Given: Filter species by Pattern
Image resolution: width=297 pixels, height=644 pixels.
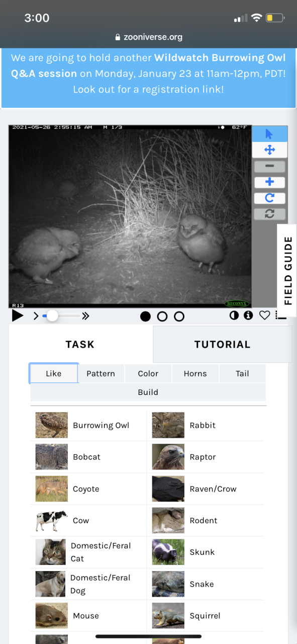Looking at the screenshot, I should click(101, 373).
